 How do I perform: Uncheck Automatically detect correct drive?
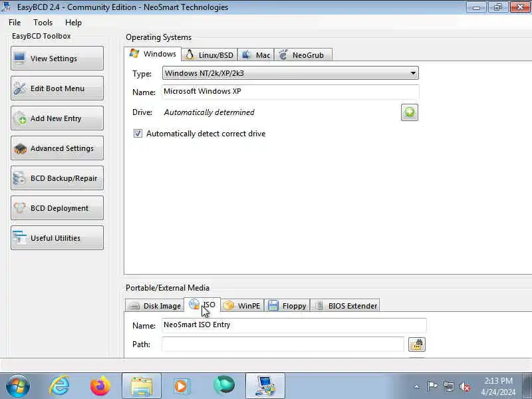(x=138, y=134)
